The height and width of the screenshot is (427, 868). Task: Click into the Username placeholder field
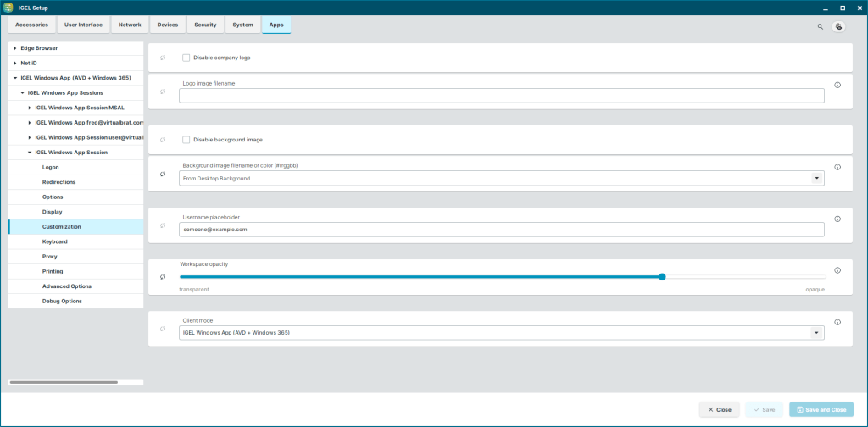[x=501, y=230]
